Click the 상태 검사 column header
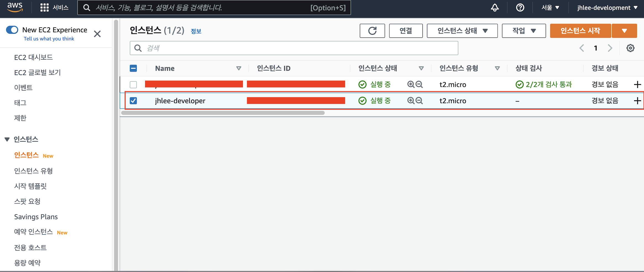Image resolution: width=644 pixels, height=272 pixels. (529, 68)
